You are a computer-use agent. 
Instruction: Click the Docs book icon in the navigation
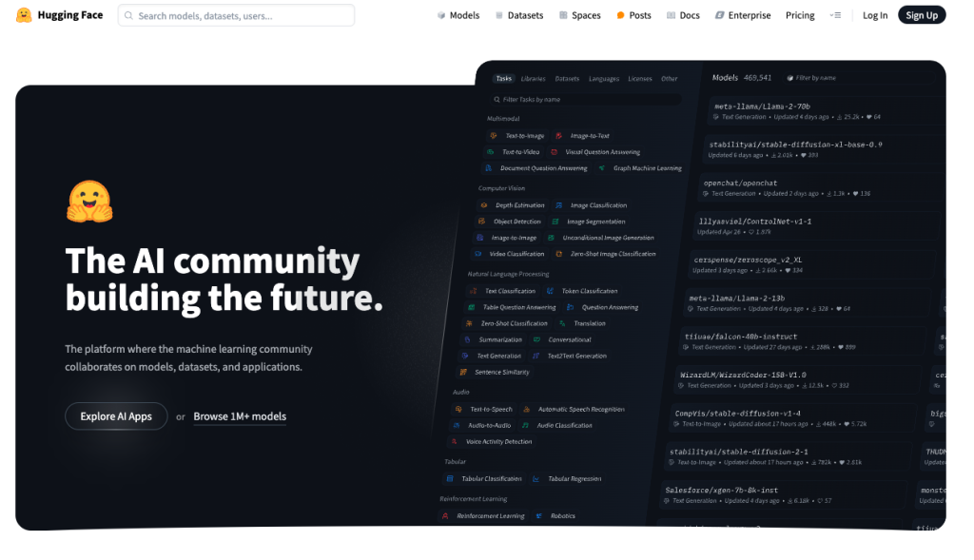pos(671,15)
